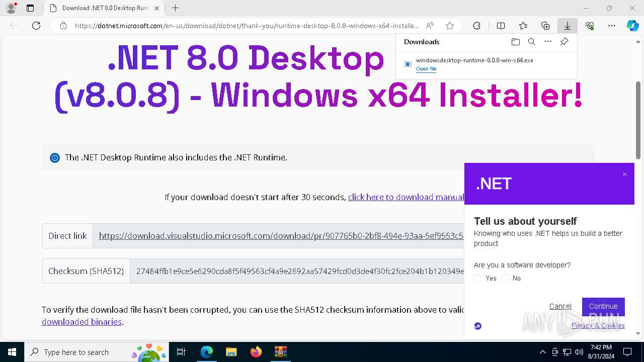Open Microsoft Edge from taskbar
The width and height of the screenshot is (644, 362).
pyautogui.click(x=207, y=352)
